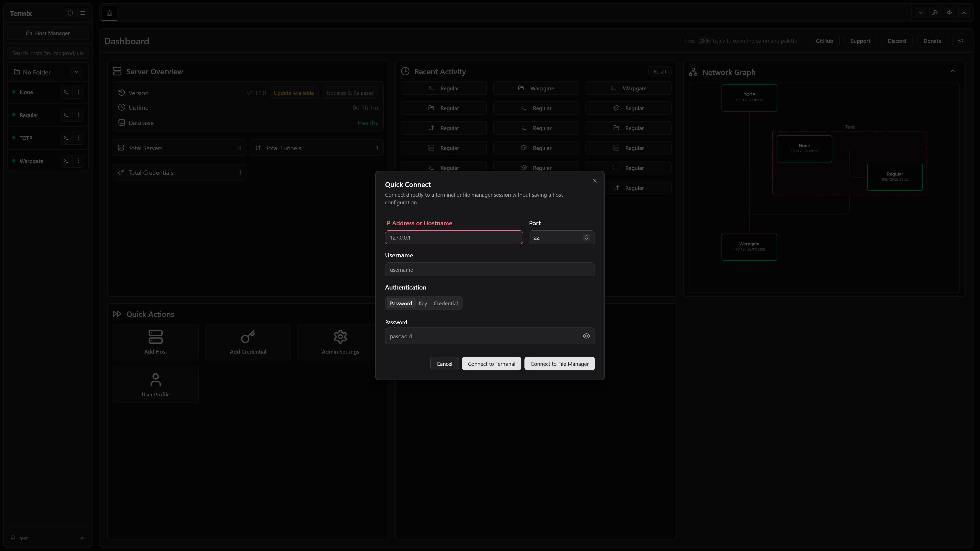Select the Warpgate host in sidebar
Image resolution: width=980 pixels, height=551 pixels.
coord(32,161)
